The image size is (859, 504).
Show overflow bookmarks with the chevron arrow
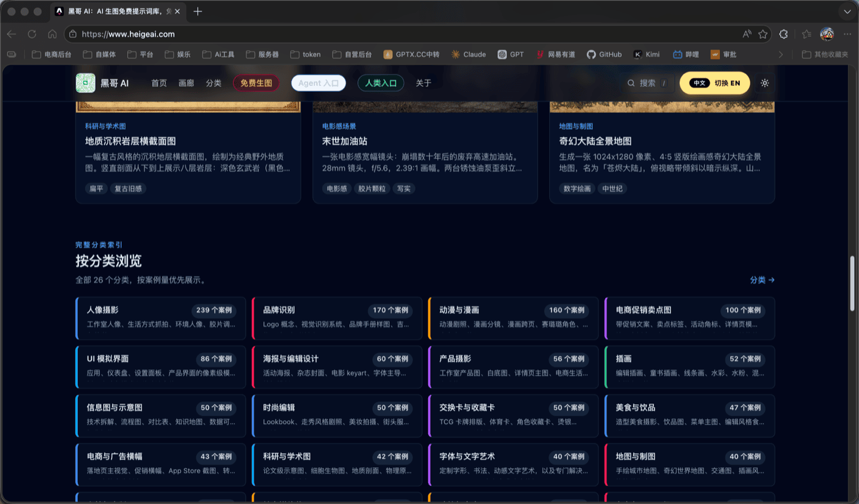[x=781, y=54]
